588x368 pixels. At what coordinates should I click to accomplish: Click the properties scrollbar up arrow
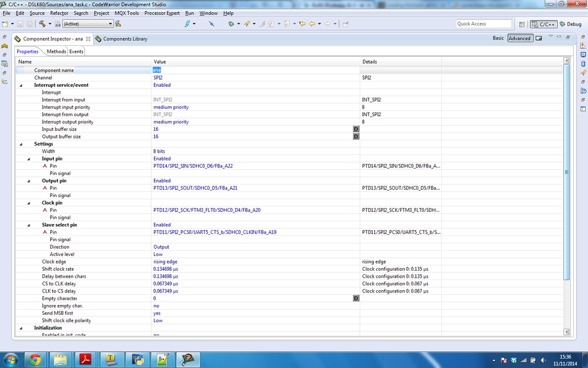566,61
